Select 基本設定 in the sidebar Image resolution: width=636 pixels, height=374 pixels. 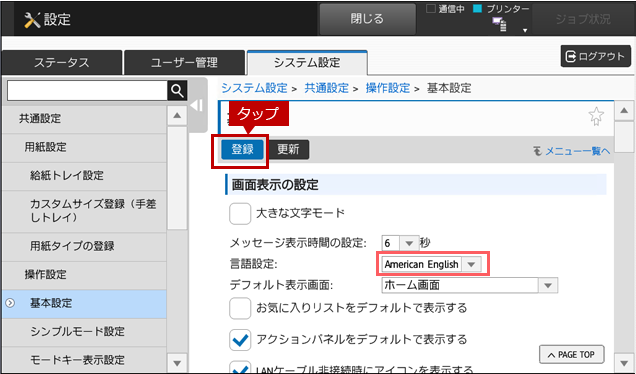[84, 303]
